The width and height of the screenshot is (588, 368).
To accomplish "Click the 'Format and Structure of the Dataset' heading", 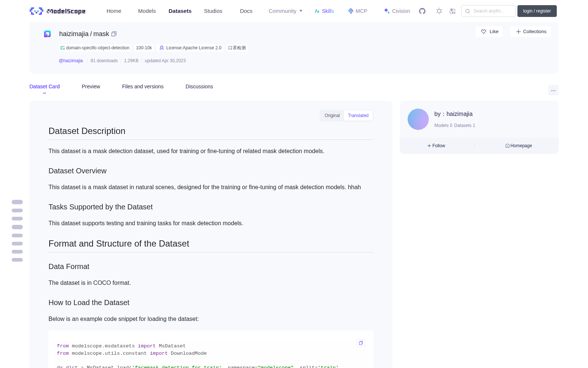I will 119,244.
